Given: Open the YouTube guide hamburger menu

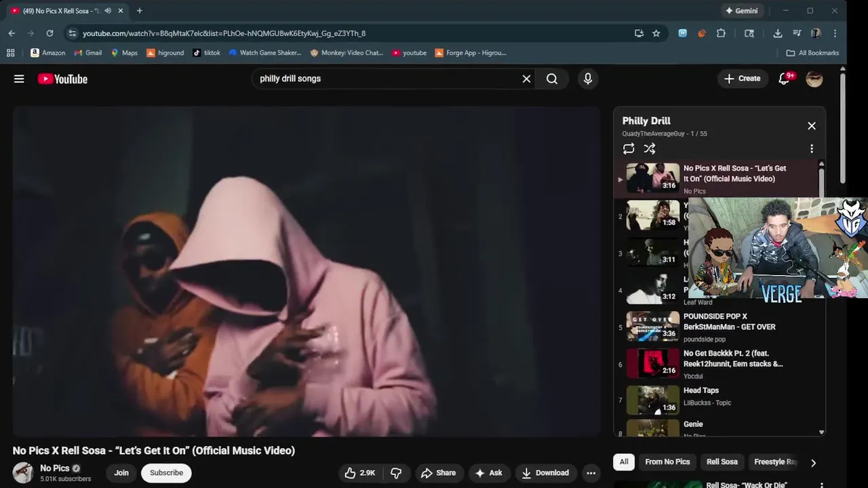Looking at the screenshot, I should [19, 79].
